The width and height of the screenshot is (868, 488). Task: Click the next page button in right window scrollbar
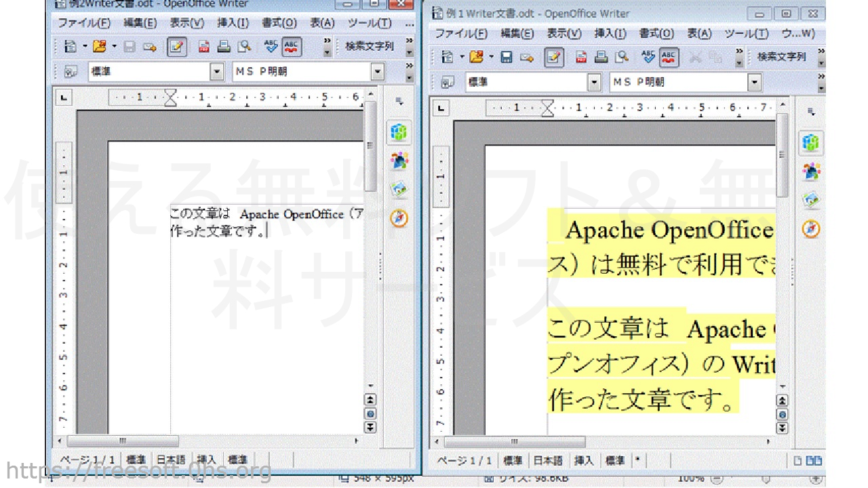click(782, 428)
